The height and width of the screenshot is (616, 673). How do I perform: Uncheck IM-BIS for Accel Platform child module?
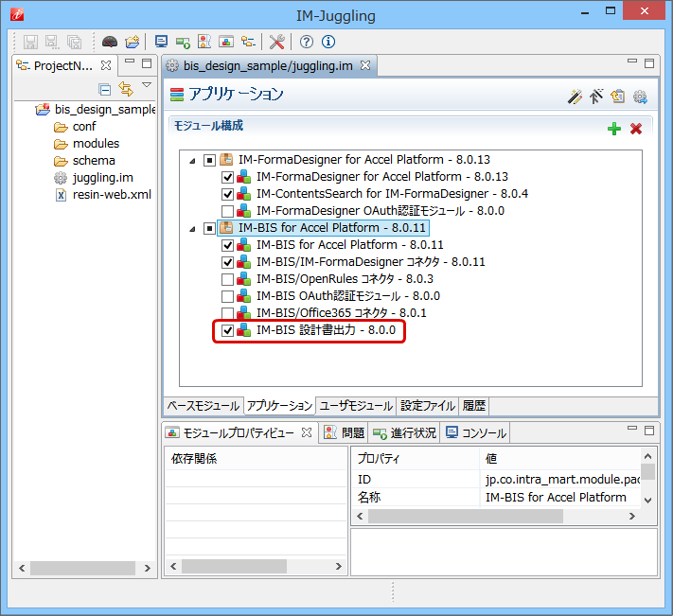click(x=227, y=245)
